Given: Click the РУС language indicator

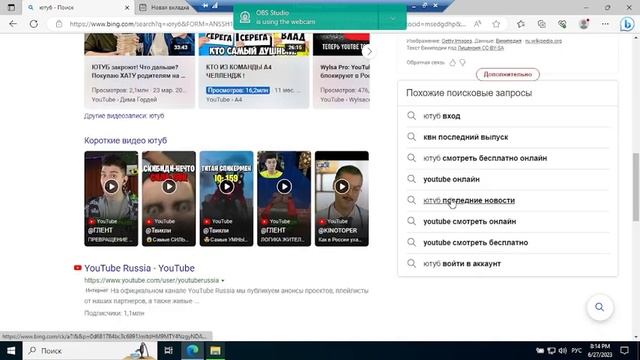Looking at the screenshot, I should point(576,351).
